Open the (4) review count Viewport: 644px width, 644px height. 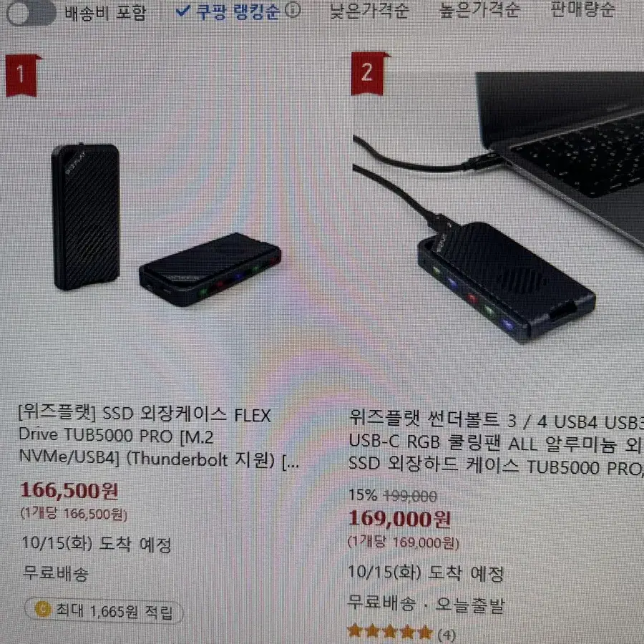[446, 635]
